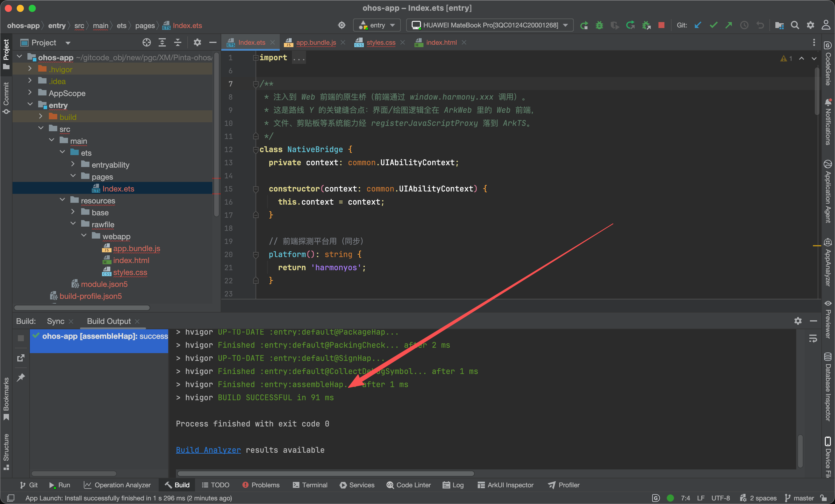This screenshot has width=835, height=504.
Task: Click Git update project blue arrow
Action: 698,25
